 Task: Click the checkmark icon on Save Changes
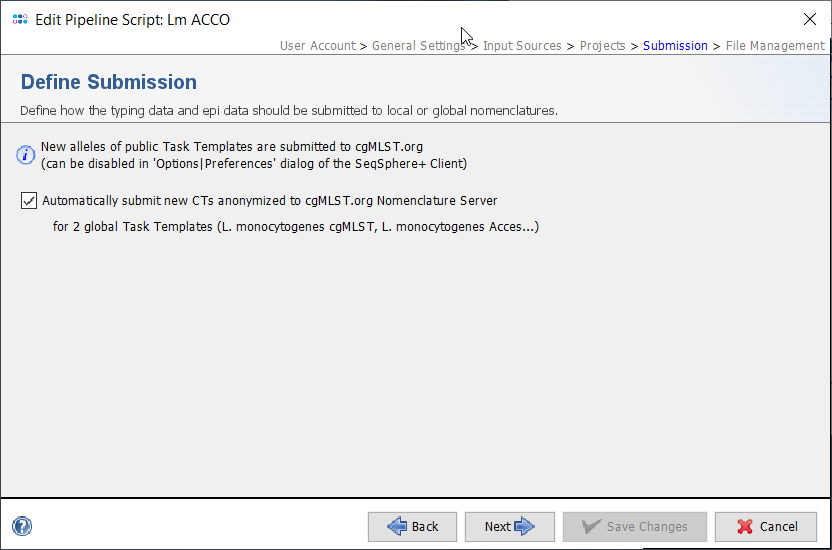coord(591,526)
